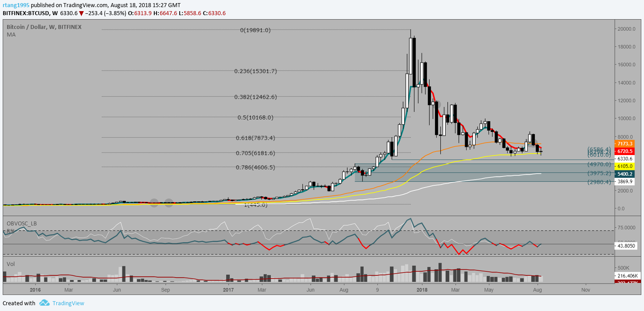The width and height of the screenshot is (644, 311).
Task: Click the Sep time axis label
Action: click(x=165, y=290)
